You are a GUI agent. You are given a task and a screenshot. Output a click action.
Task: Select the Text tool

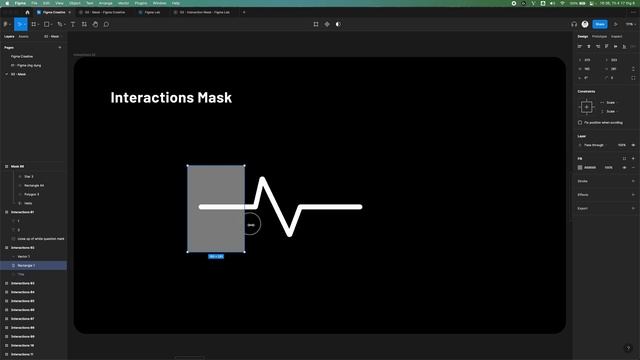(73, 24)
